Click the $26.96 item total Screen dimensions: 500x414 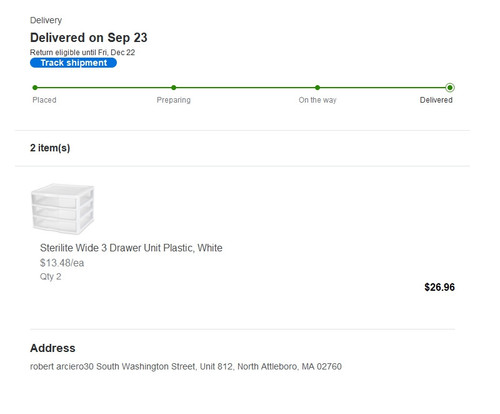point(439,287)
